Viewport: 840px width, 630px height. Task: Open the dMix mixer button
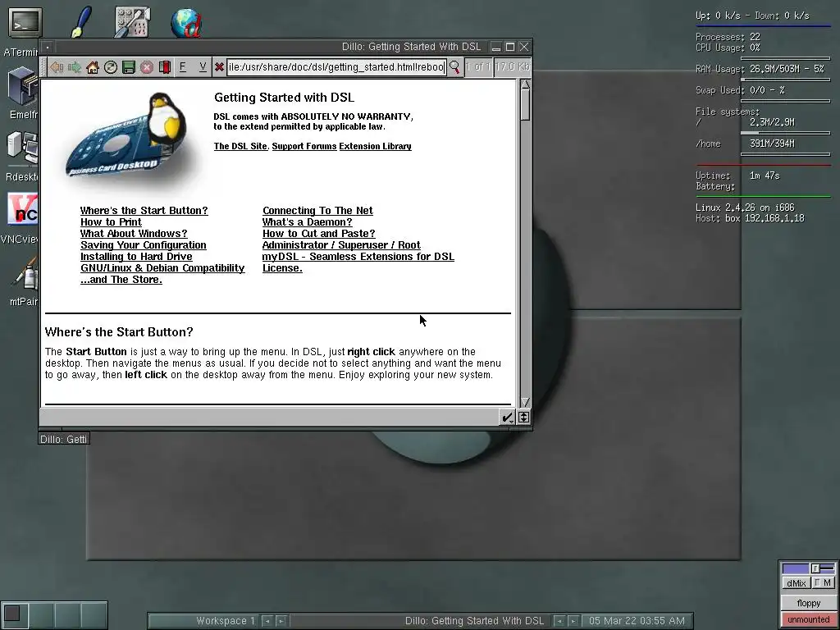[796, 583]
